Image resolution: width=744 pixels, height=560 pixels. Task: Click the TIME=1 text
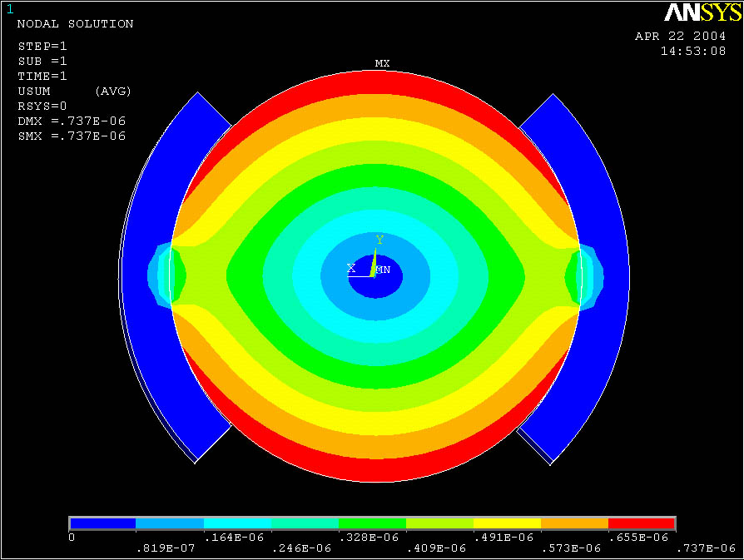pyautogui.click(x=42, y=76)
